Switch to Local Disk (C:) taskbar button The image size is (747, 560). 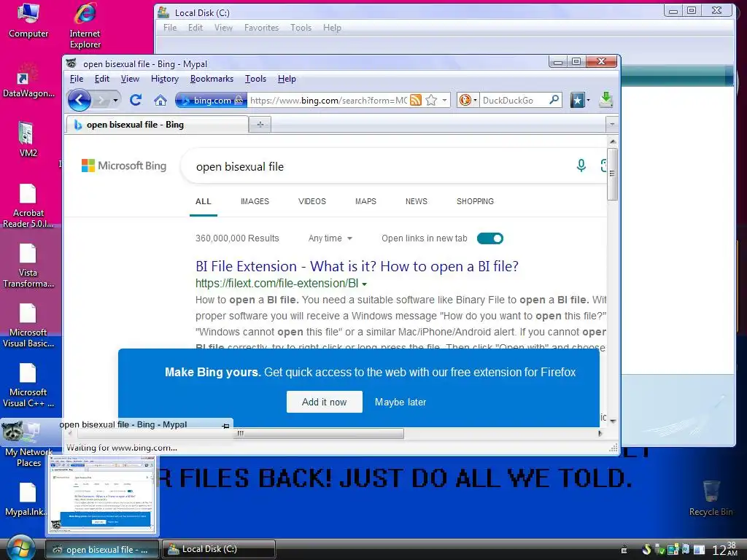coord(219,549)
